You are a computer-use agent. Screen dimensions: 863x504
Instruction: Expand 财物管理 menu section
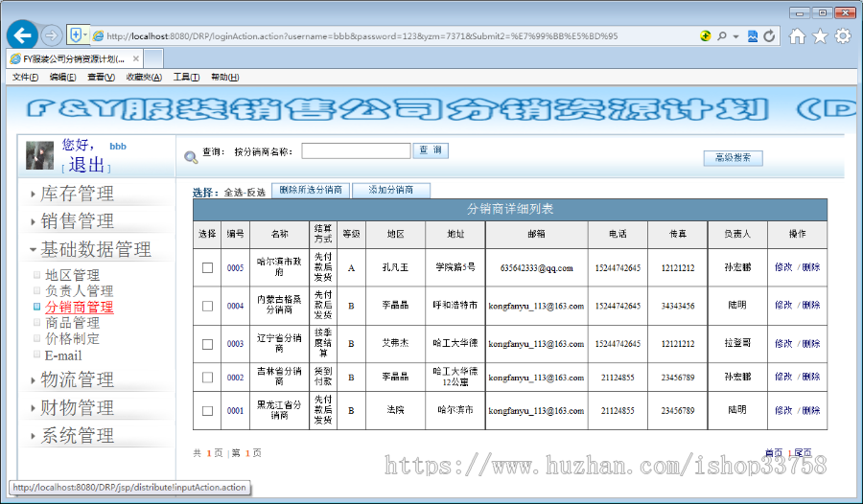click(77, 408)
